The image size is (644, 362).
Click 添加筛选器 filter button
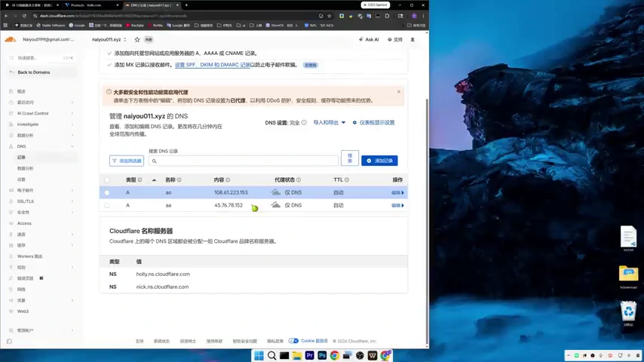point(127,161)
